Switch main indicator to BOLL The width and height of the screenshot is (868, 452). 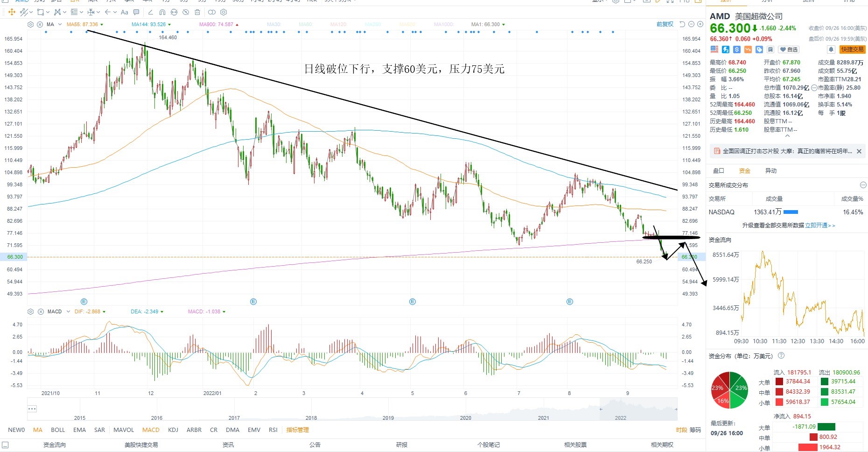[58, 430]
